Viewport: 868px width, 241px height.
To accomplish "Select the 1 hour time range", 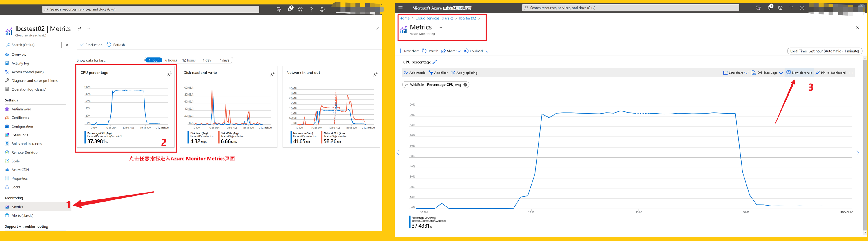I will (154, 60).
